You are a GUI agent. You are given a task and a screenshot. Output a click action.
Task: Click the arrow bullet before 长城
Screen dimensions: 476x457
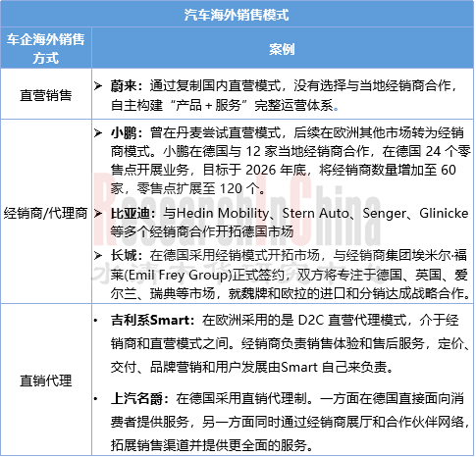[x=98, y=255]
